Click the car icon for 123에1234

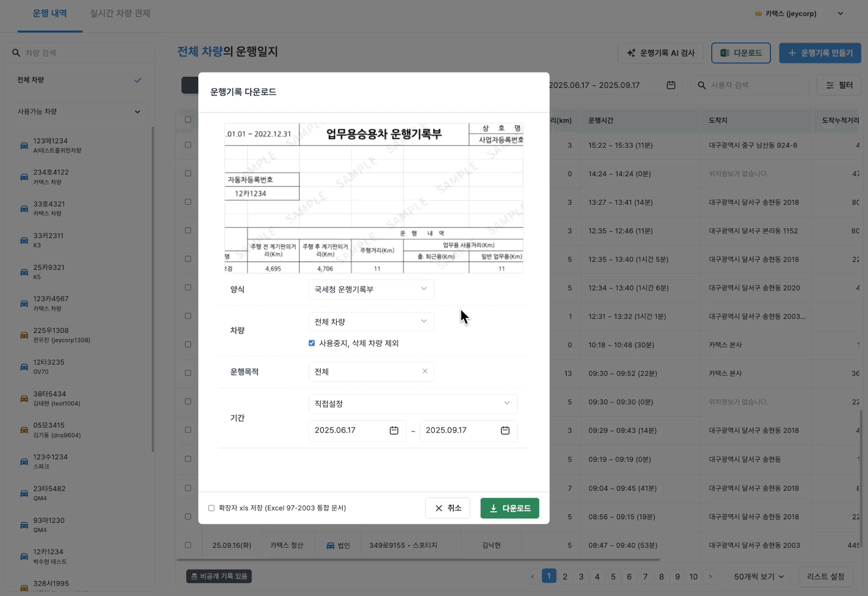[x=24, y=145]
